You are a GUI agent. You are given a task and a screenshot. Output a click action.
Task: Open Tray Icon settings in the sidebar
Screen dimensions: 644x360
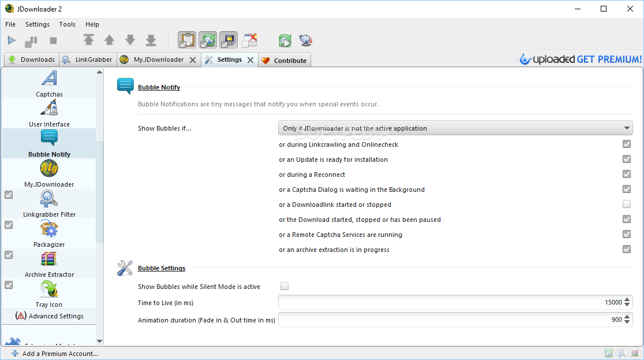tap(49, 294)
